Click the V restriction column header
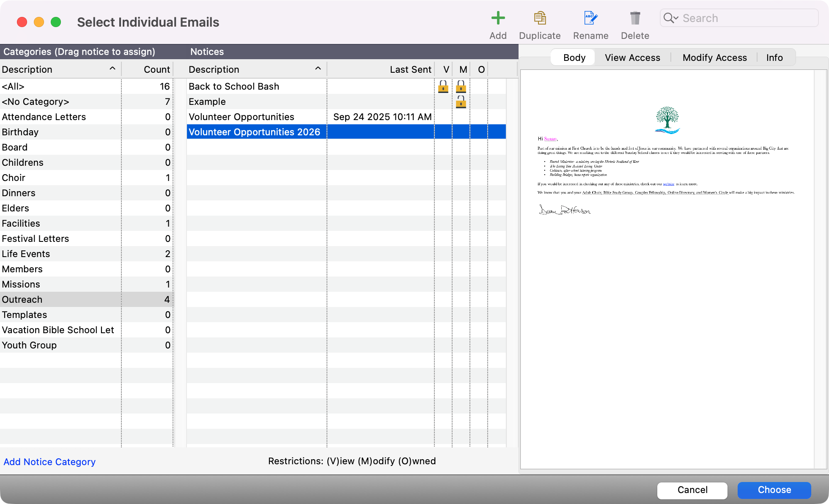 pyautogui.click(x=444, y=69)
